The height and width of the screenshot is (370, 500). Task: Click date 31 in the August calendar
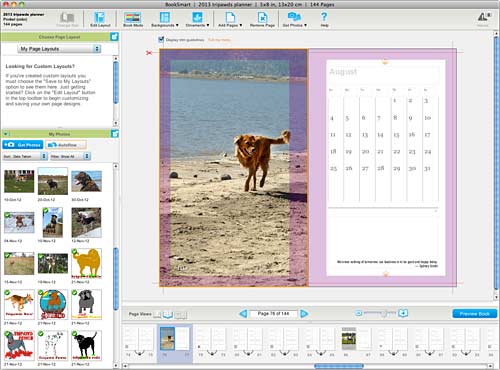[427, 168]
